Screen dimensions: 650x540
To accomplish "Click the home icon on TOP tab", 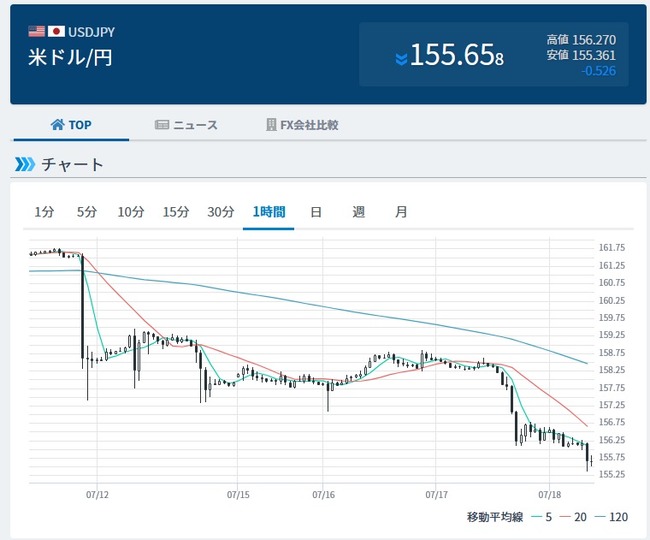I will coord(57,125).
